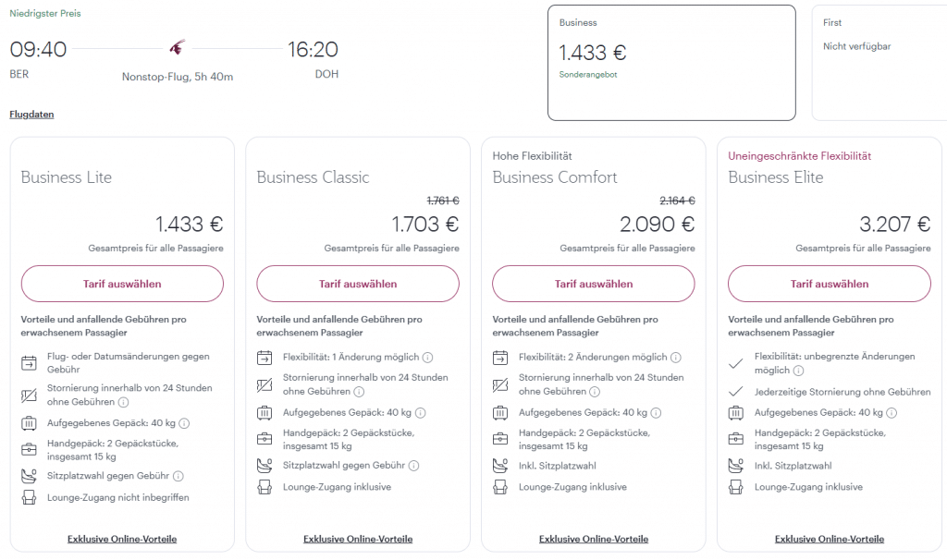Select Business Comfort fare button

[594, 284]
